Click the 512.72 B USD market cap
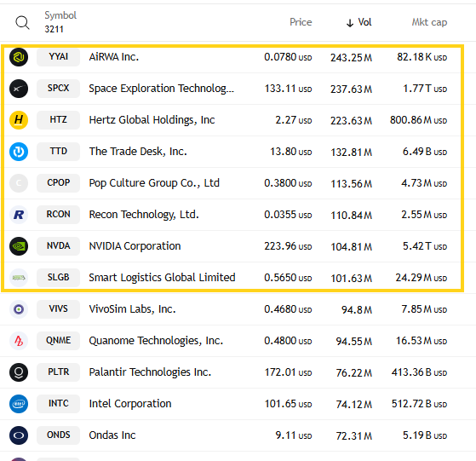This screenshot has height=461, width=476. pyautogui.click(x=419, y=404)
